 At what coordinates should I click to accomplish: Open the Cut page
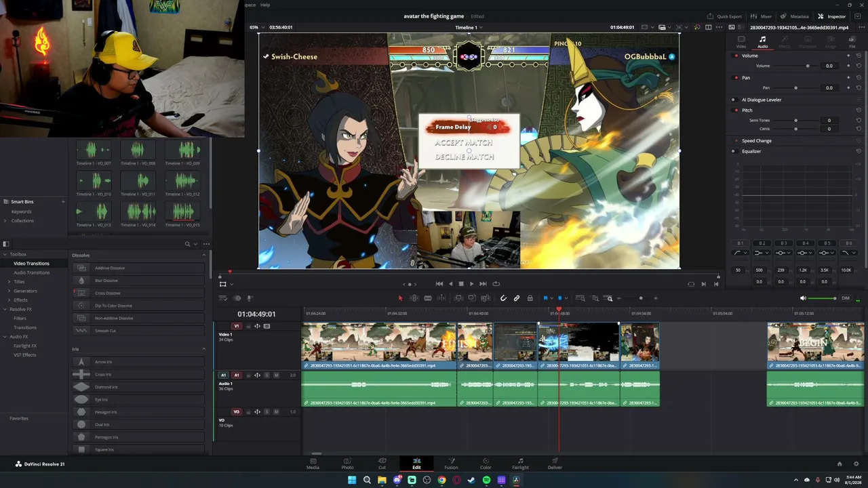[382, 464]
